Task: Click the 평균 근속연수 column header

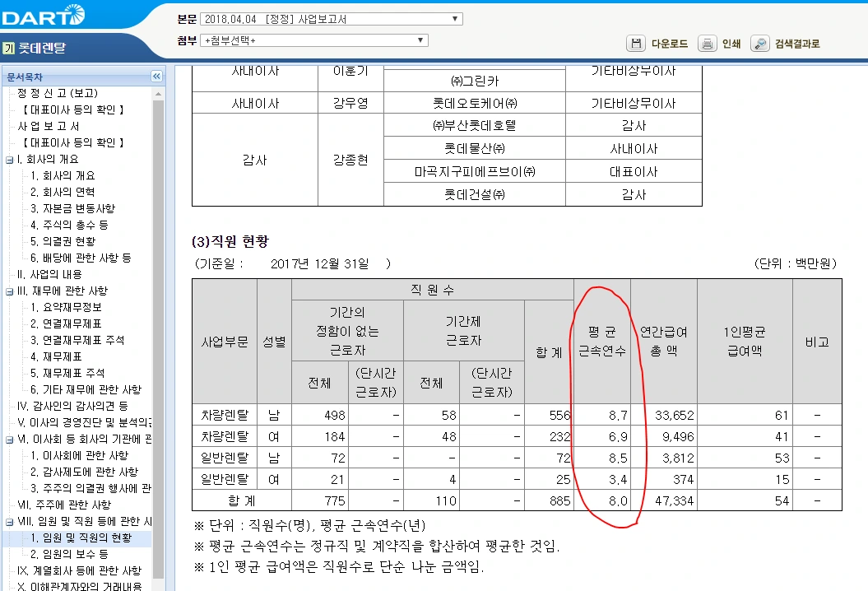Action: (x=601, y=342)
